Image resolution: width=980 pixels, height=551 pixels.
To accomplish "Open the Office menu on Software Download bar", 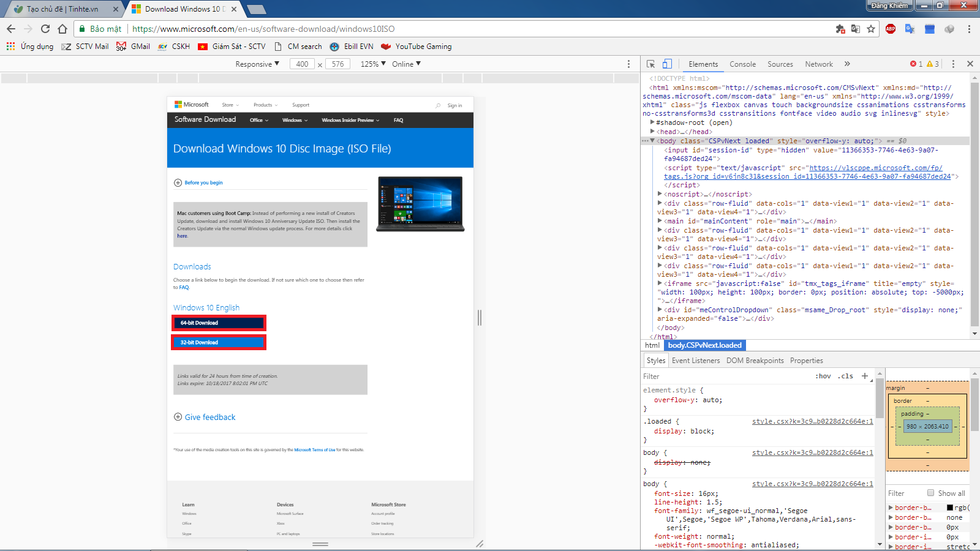I will pyautogui.click(x=259, y=120).
